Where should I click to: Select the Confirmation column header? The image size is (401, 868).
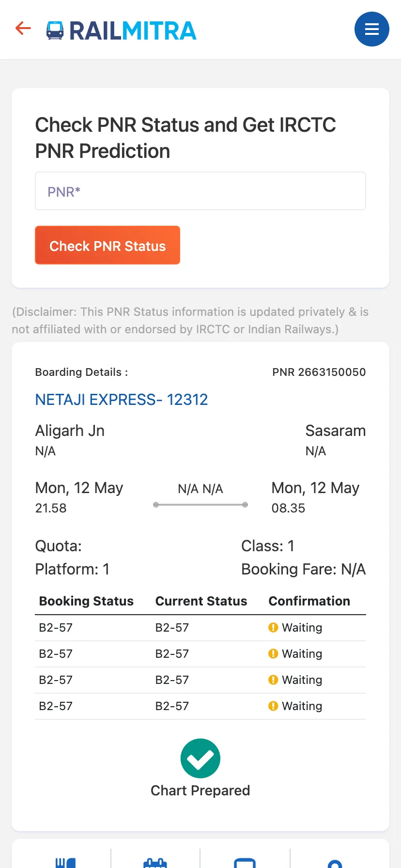[309, 601]
